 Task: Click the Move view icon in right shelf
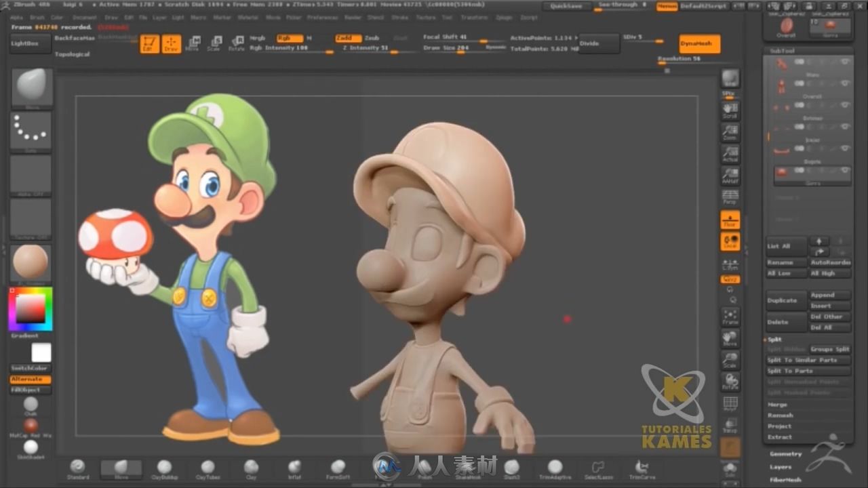(x=730, y=338)
